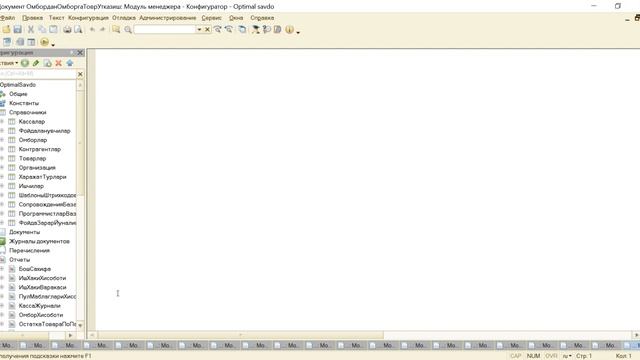Viewport: 640px width, 360px height.
Task: Open the Действия dropdown menu
Action: [9, 63]
